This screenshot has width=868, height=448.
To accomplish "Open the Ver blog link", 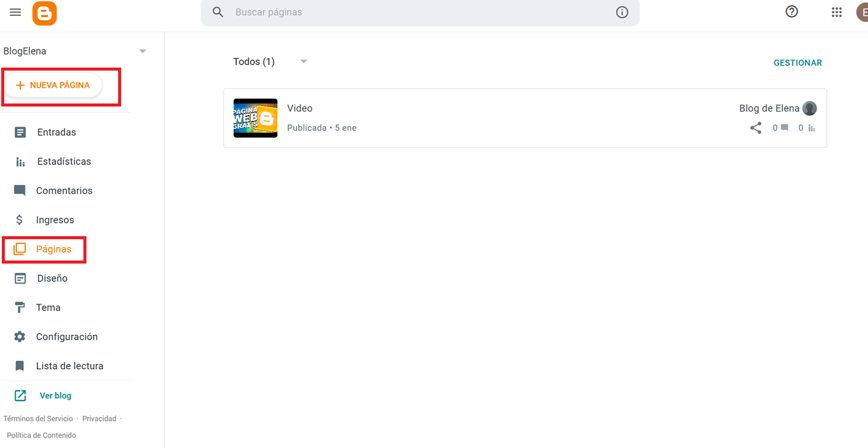I will 55,396.
